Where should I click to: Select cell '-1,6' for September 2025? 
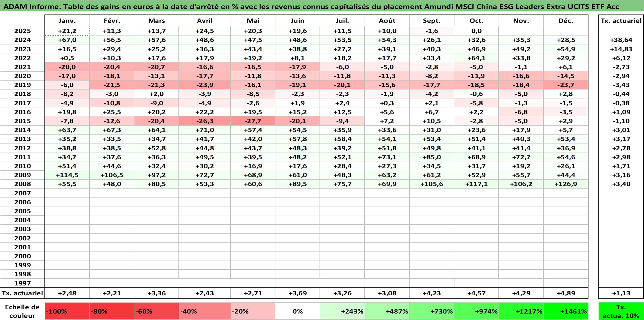[432, 31]
